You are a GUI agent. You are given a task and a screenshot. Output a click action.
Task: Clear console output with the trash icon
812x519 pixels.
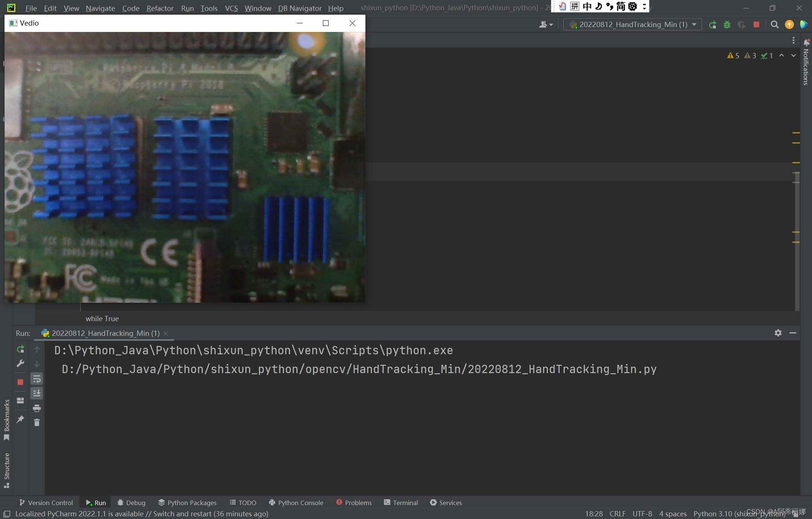pos(36,423)
